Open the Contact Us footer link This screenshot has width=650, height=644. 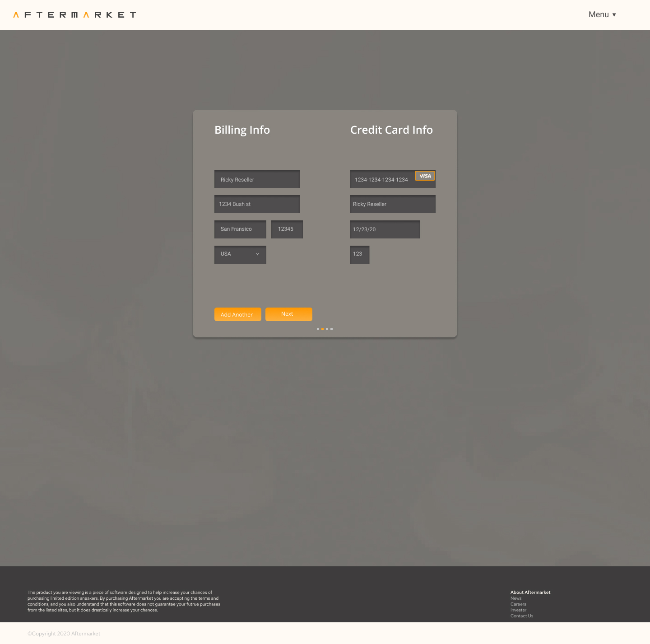point(521,616)
